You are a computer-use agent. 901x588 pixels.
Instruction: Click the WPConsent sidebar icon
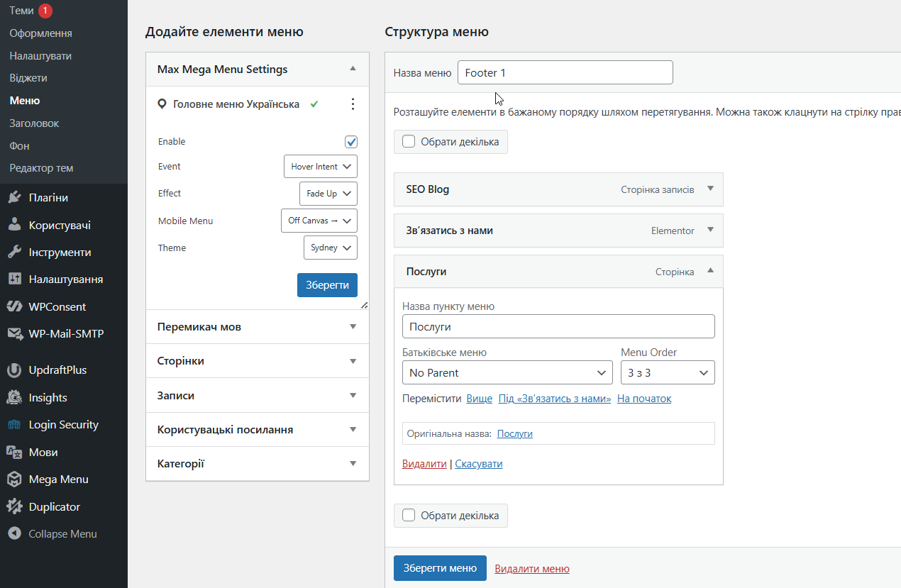14,307
